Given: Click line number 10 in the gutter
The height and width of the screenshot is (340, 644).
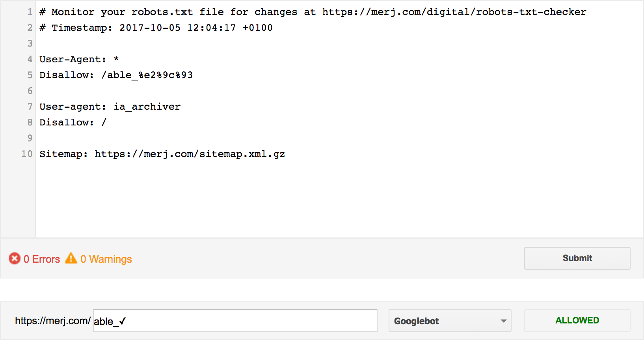Looking at the screenshot, I should [x=27, y=154].
